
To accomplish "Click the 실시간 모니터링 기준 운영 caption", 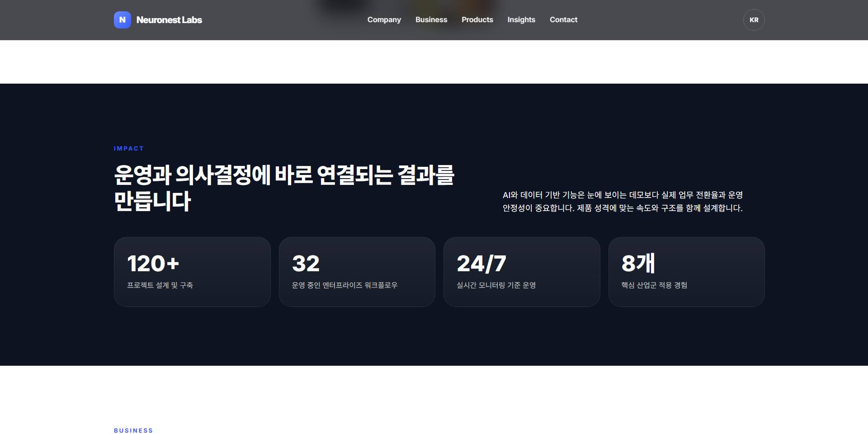I will (x=496, y=285).
